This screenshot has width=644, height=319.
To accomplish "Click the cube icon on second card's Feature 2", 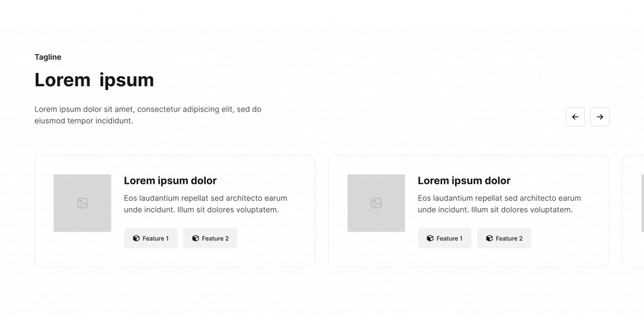I will click(489, 238).
